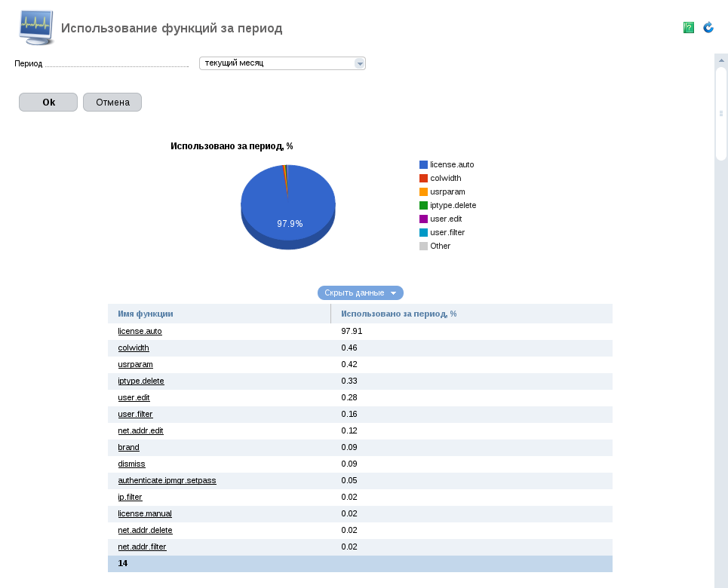Click the 0.28 value for user.edit

(x=349, y=398)
